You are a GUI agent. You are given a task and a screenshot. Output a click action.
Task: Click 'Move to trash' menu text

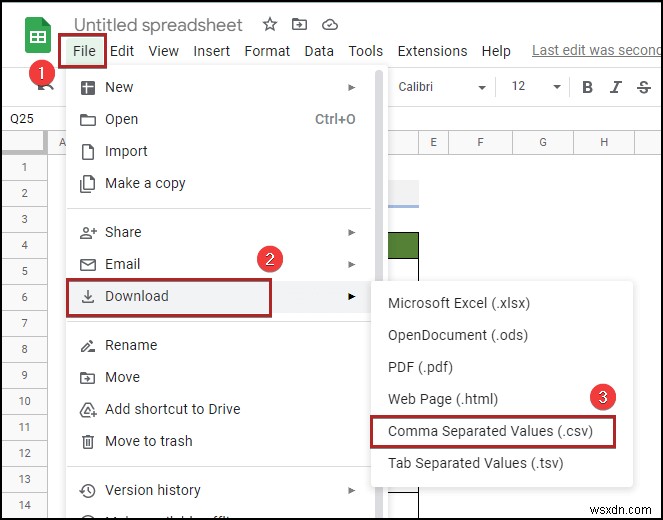pyautogui.click(x=149, y=441)
